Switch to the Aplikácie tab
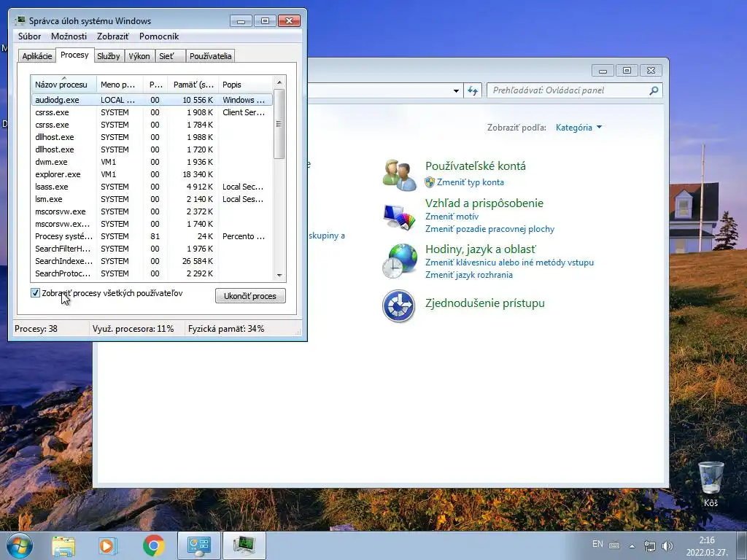Viewport: 747px width, 560px height. [36, 56]
